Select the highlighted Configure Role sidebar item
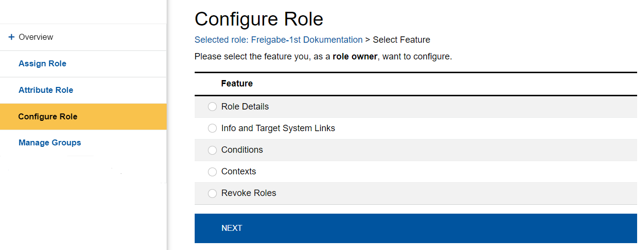 (48, 117)
